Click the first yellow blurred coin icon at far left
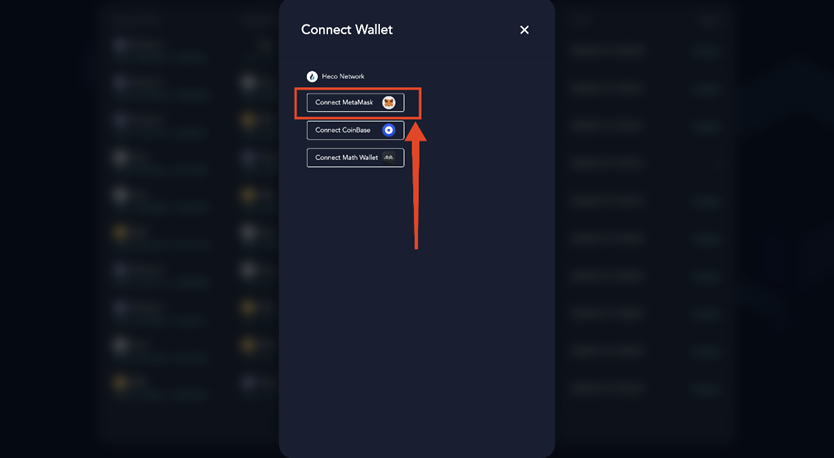This screenshot has width=834, height=458. pos(121,233)
